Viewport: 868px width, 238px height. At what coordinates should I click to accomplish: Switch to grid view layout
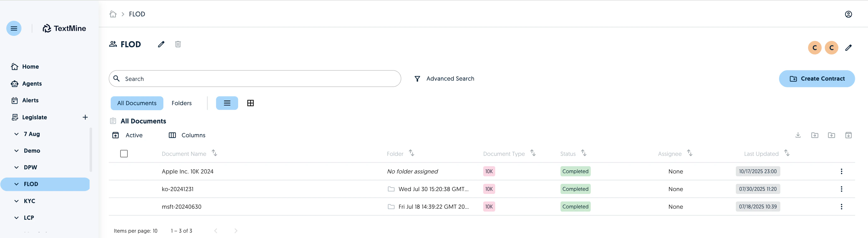[x=250, y=103]
